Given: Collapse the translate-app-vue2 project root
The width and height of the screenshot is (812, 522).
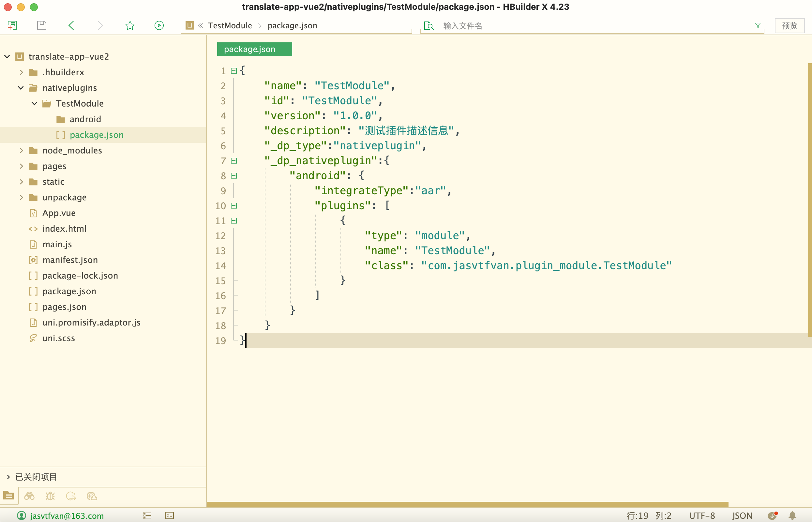Looking at the screenshot, I should point(7,56).
